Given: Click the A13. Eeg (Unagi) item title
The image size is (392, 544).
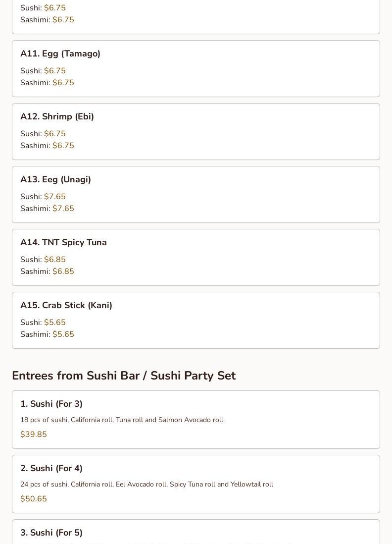Looking at the screenshot, I should tap(55, 179).
